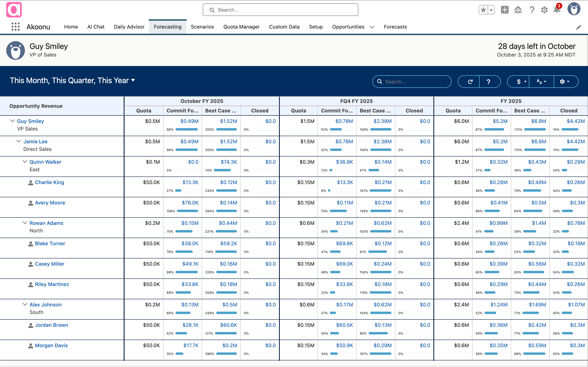Click the notifications bell with badge
This screenshot has width=588, height=367.
pyautogui.click(x=557, y=10)
